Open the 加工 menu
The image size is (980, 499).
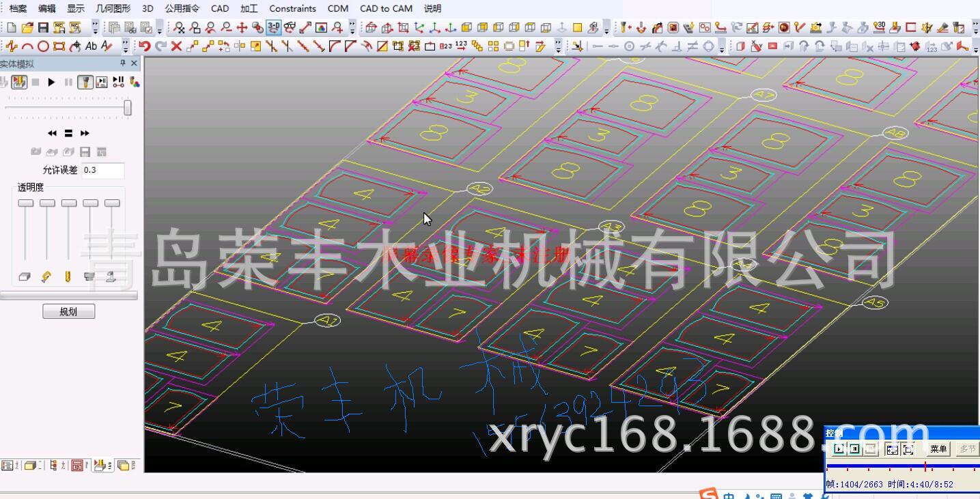coord(249,9)
